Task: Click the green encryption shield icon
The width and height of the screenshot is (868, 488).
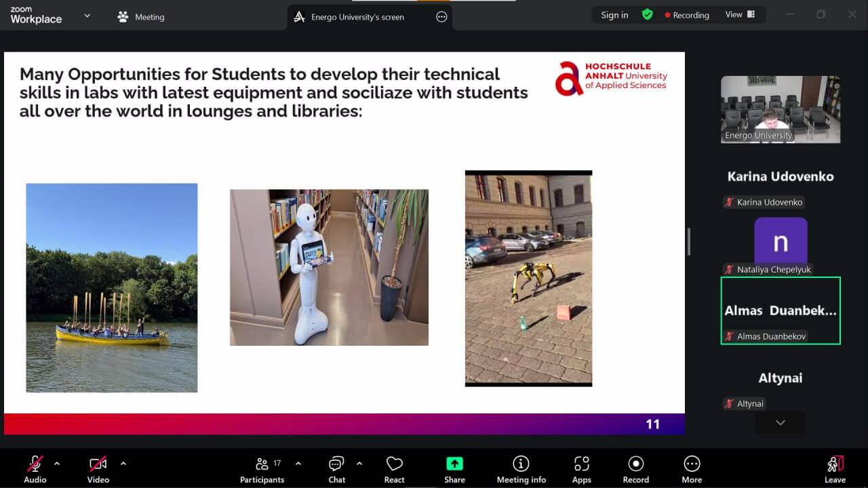Action: (648, 15)
